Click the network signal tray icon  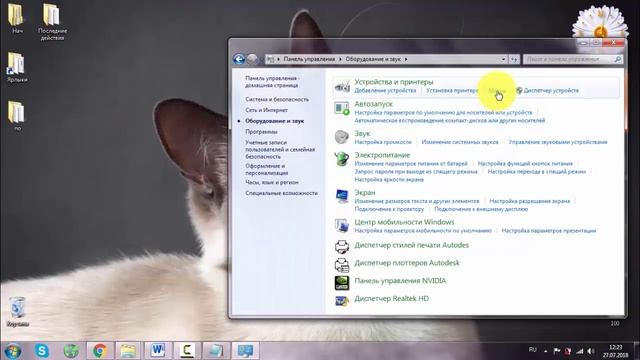tap(580, 351)
